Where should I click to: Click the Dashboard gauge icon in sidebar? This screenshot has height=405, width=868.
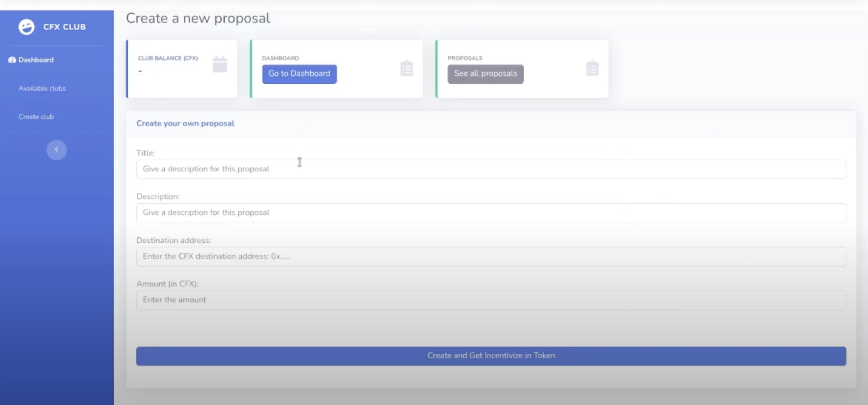pos(12,60)
